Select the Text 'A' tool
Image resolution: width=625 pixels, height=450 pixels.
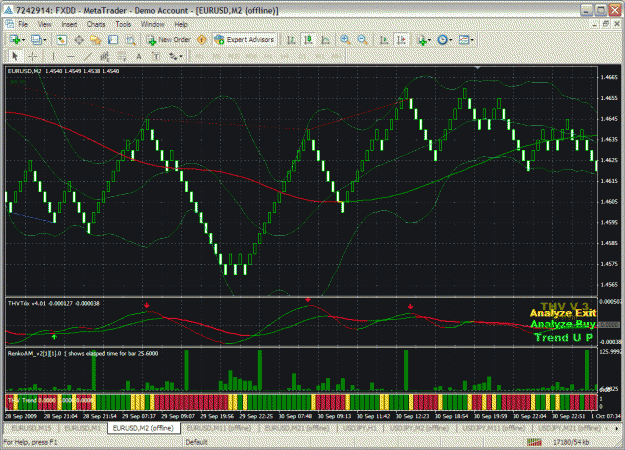pyautogui.click(x=139, y=57)
